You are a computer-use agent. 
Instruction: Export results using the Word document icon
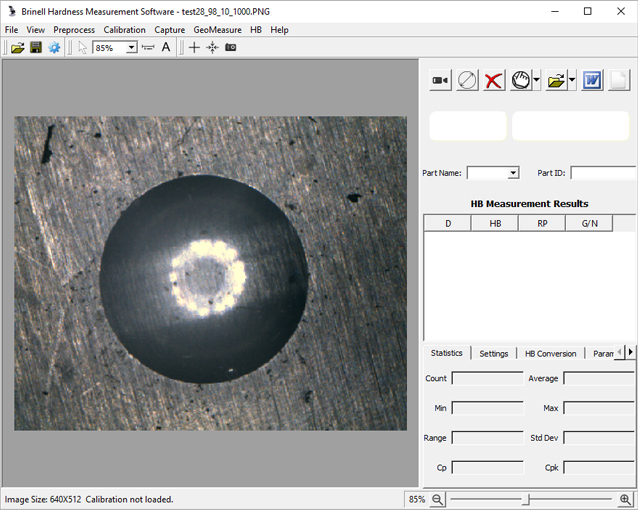click(x=592, y=81)
